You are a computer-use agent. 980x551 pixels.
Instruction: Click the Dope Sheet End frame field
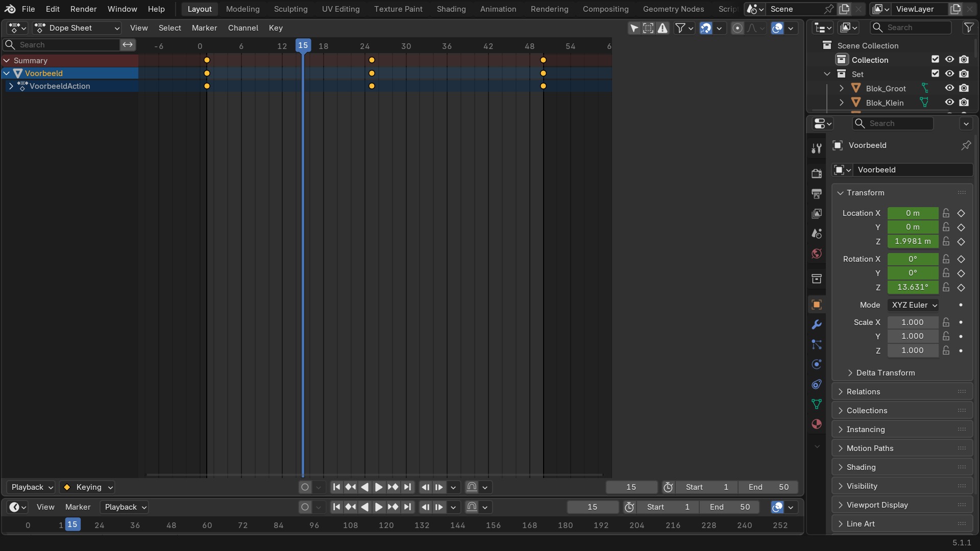coord(768,487)
